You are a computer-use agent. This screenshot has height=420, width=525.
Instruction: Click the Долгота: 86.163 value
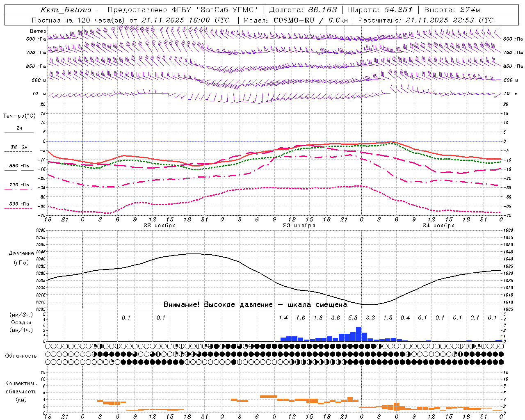(303, 10)
